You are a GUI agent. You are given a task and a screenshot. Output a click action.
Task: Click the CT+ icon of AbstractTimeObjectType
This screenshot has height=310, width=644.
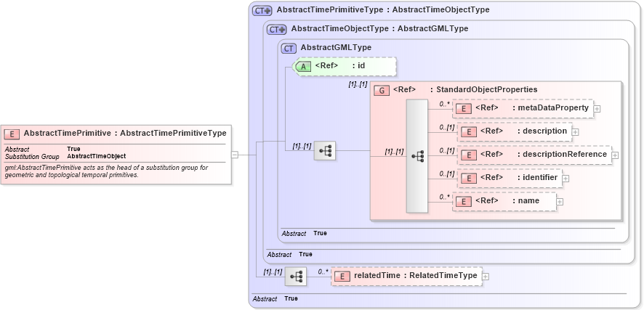pyautogui.click(x=277, y=30)
